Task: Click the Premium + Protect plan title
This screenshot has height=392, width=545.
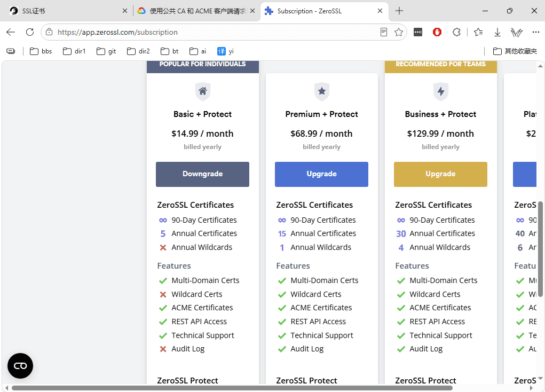Action: click(321, 114)
